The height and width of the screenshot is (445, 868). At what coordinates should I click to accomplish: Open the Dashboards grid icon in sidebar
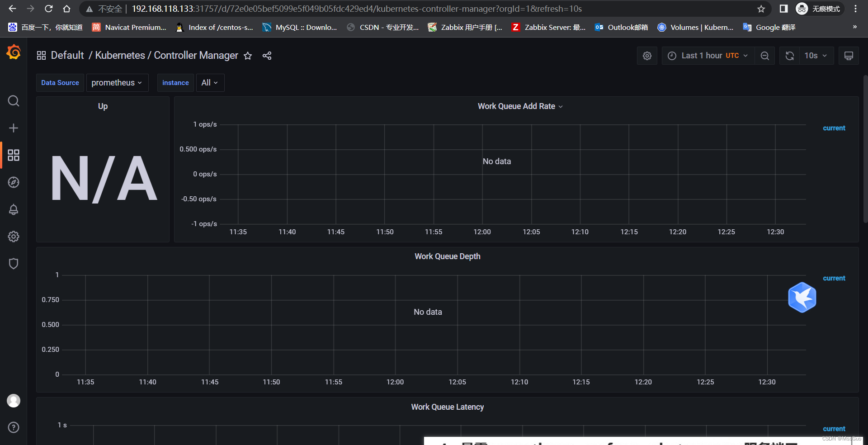coord(14,155)
